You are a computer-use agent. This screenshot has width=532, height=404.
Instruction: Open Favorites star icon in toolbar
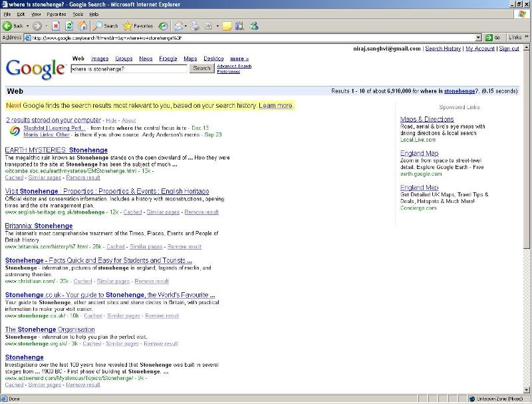pyautogui.click(x=128, y=26)
